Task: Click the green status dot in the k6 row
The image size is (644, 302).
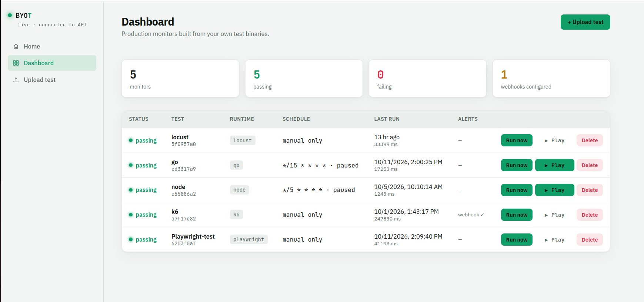Action: (x=131, y=215)
